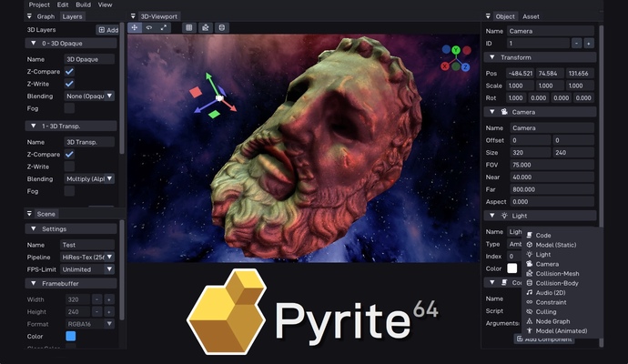Select the rotate tool in viewport toolbar
This screenshot has width=628, height=364.
149,28
